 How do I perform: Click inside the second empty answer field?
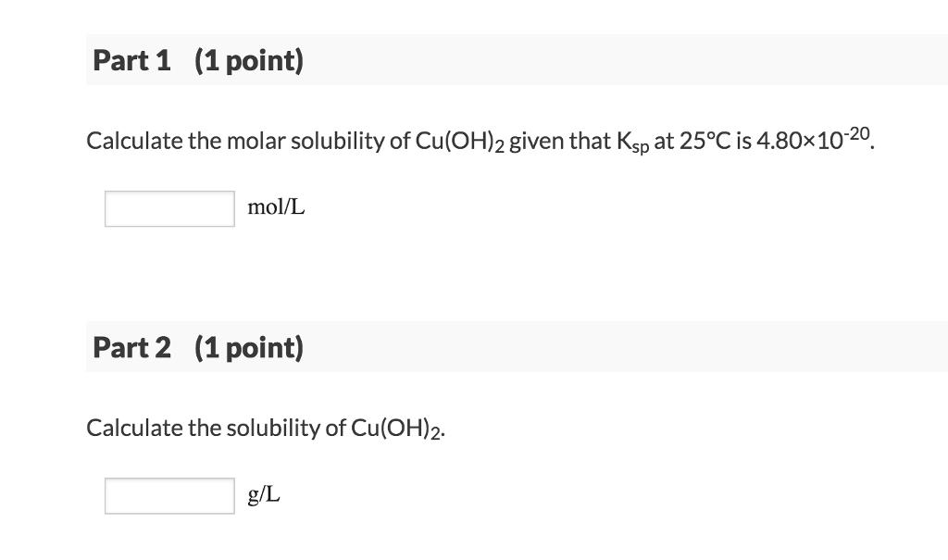(x=168, y=495)
